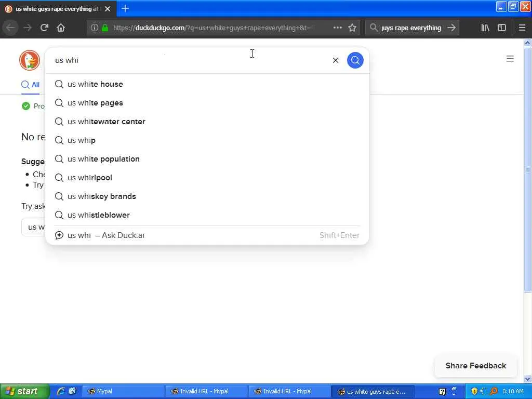Image resolution: width=532 pixels, height=399 pixels.
Task: Switch to the All results tab
Action: pos(31,85)
